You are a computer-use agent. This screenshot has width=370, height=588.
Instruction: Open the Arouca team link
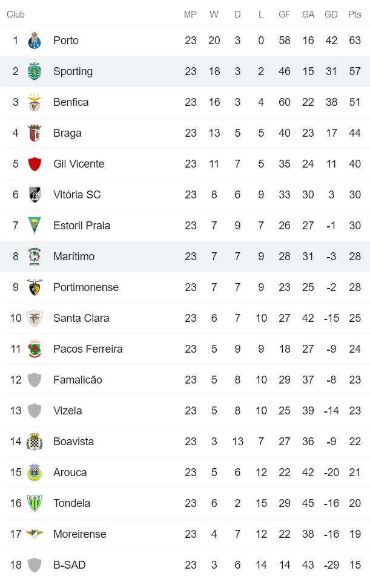tap(70, 472)
